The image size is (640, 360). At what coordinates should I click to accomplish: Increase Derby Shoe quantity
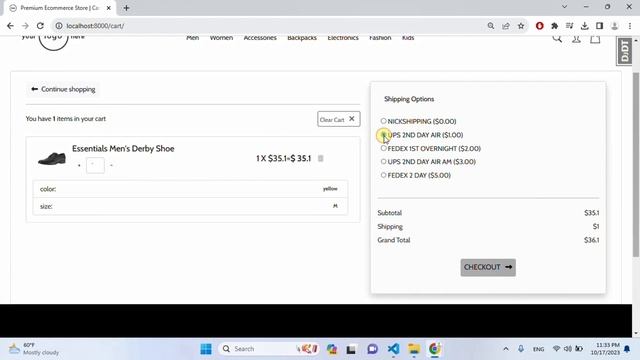(x=79, y=165)
